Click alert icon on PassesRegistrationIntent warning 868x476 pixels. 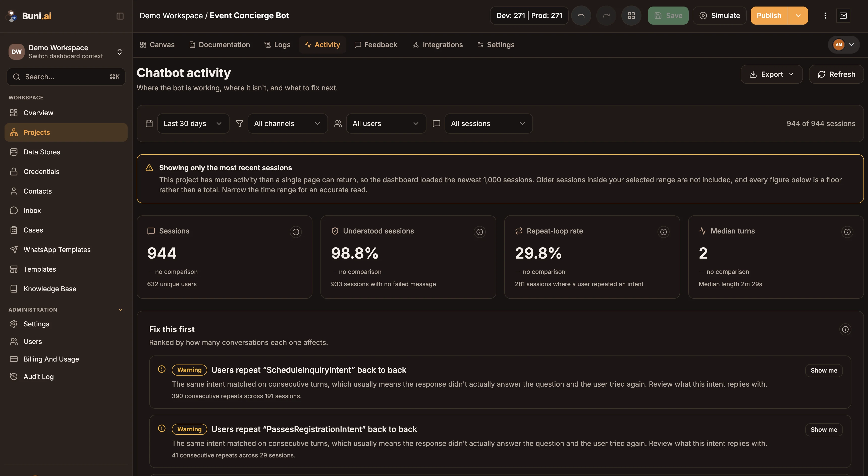coord(162,429)
